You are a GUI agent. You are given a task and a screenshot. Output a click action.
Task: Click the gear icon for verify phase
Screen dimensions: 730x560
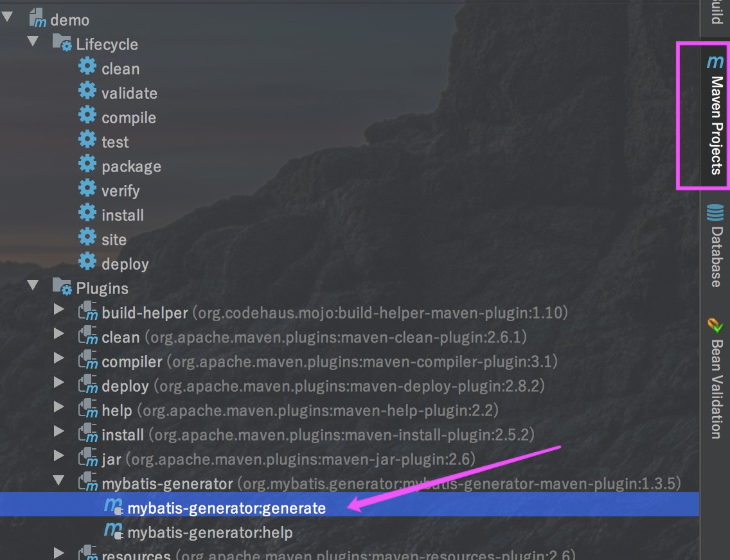[x=87, y=188]
